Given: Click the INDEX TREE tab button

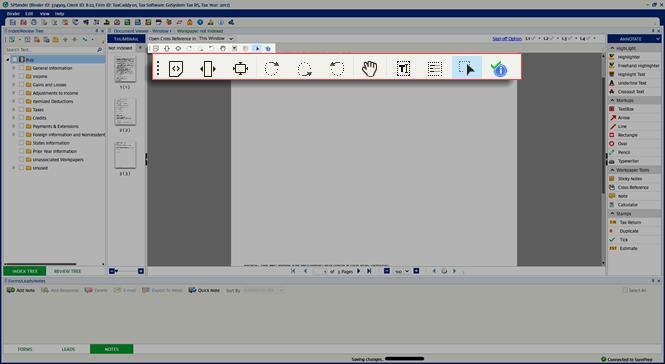Looking at the screenshot, I should point(25,271).
